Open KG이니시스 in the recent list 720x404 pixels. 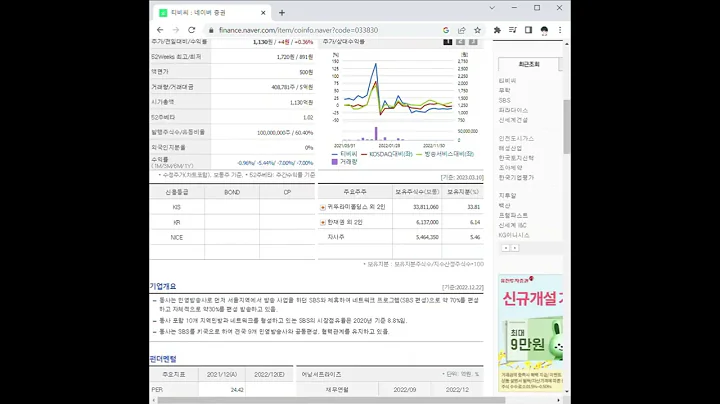point(514,235)
